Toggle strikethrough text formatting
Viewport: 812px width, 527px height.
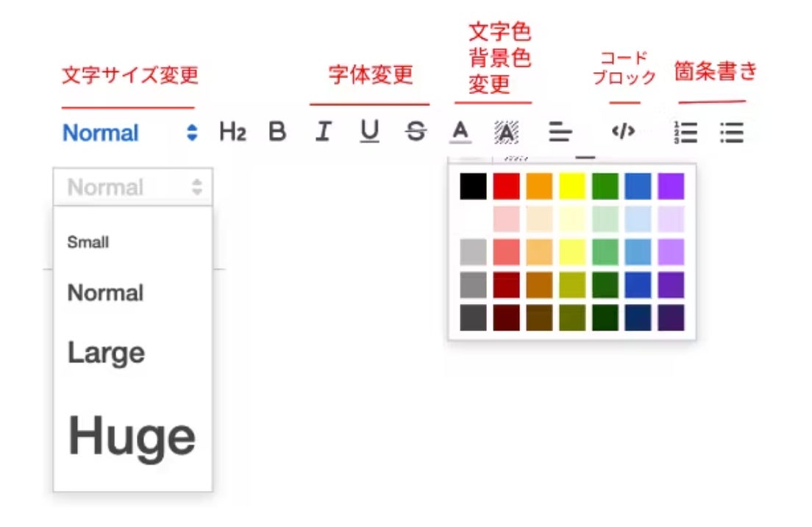416,132
